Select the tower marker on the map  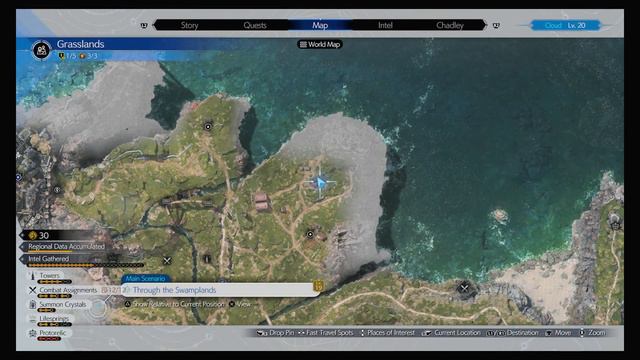[207, 259]
